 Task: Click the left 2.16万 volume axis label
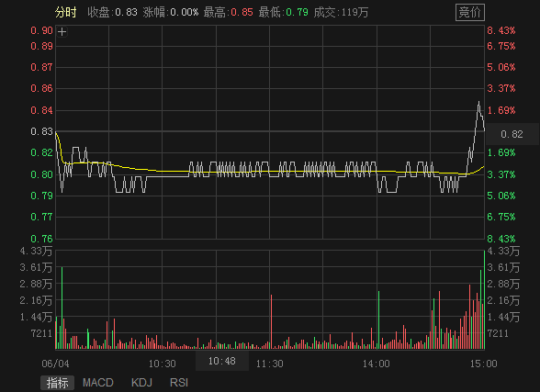[36, 300]
